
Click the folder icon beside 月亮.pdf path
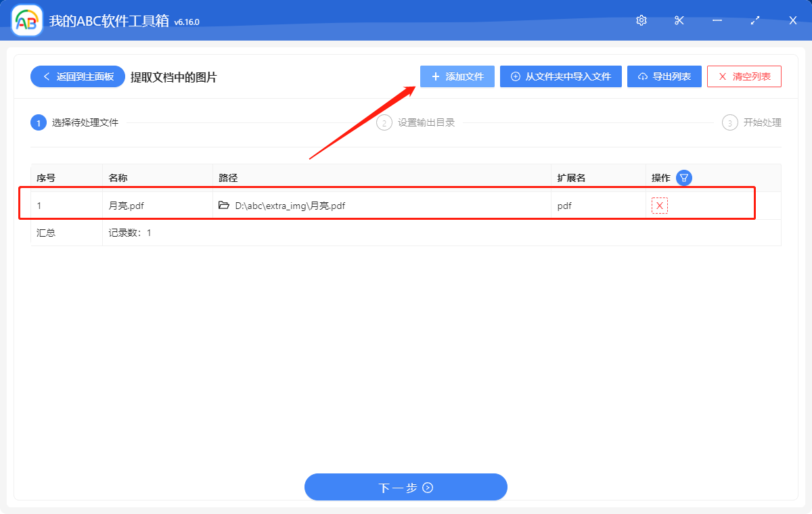(224, 205)
